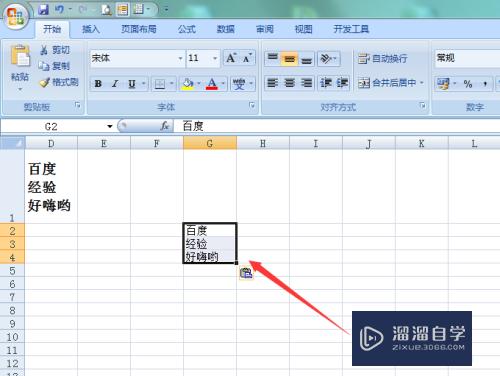Switch to the 插入 tab
Image resolution: width=500 pixels, height=376 pixels.
(x=91, y=29)
